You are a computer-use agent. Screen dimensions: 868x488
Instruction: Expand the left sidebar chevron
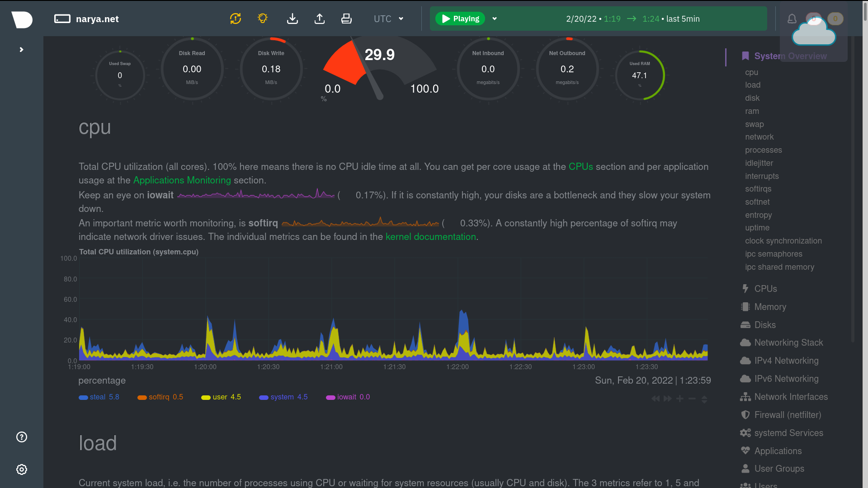(21, 50)
